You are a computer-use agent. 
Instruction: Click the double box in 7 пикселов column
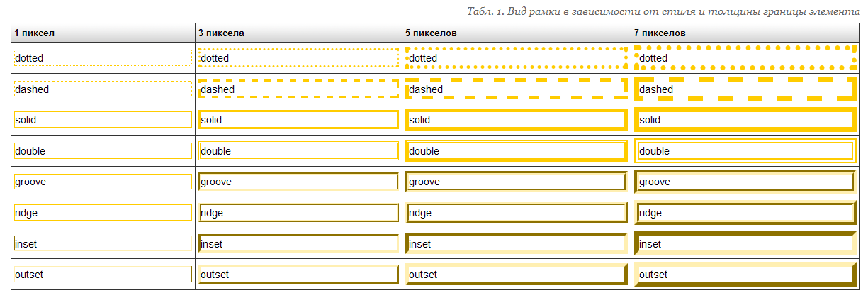tap(745, 151)
